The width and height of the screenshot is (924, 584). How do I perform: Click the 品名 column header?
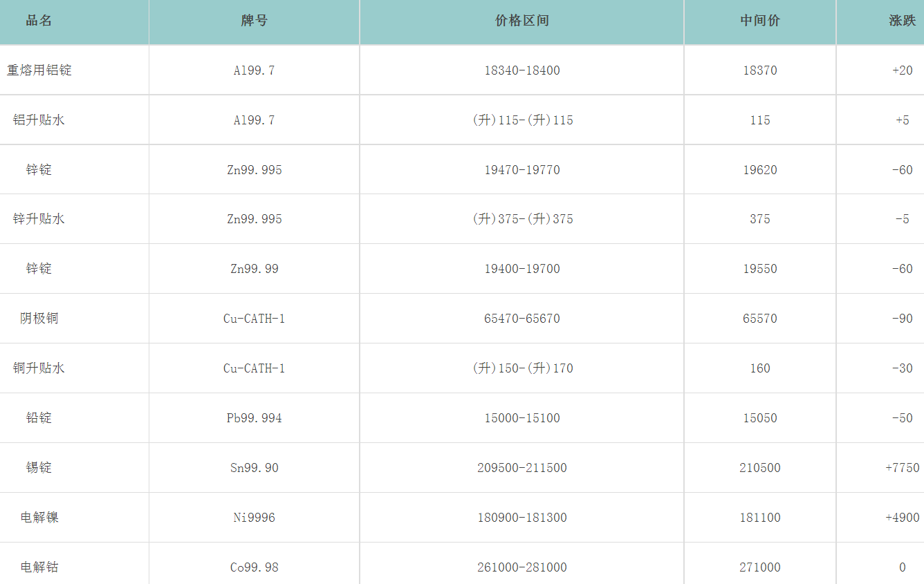coord(39,21)
